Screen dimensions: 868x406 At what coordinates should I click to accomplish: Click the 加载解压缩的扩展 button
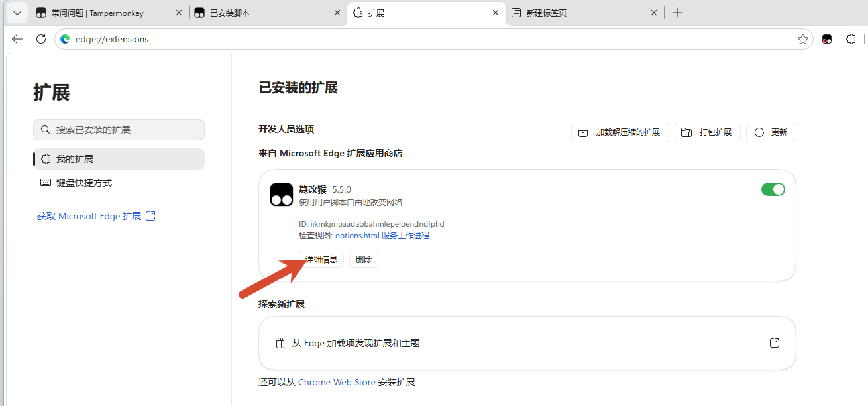[x=620, y=132]
